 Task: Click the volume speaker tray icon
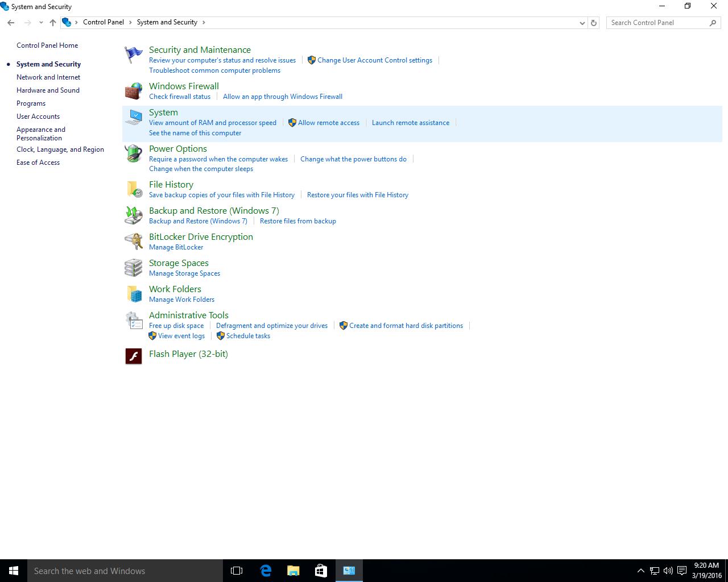pyautogui.click(x=668, y=571)
